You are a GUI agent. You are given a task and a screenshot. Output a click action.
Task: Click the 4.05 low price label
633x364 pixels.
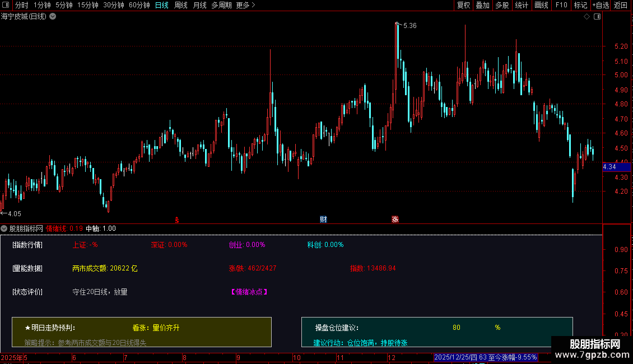[15, 214]
